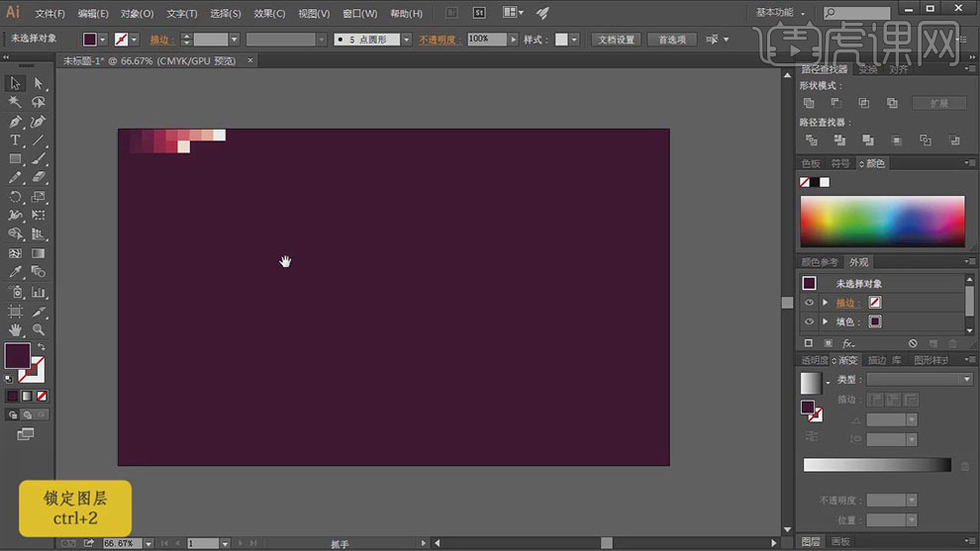Expand the 描边 row in Appearance panel
The image size is (980, 551).
coord(825,303)
